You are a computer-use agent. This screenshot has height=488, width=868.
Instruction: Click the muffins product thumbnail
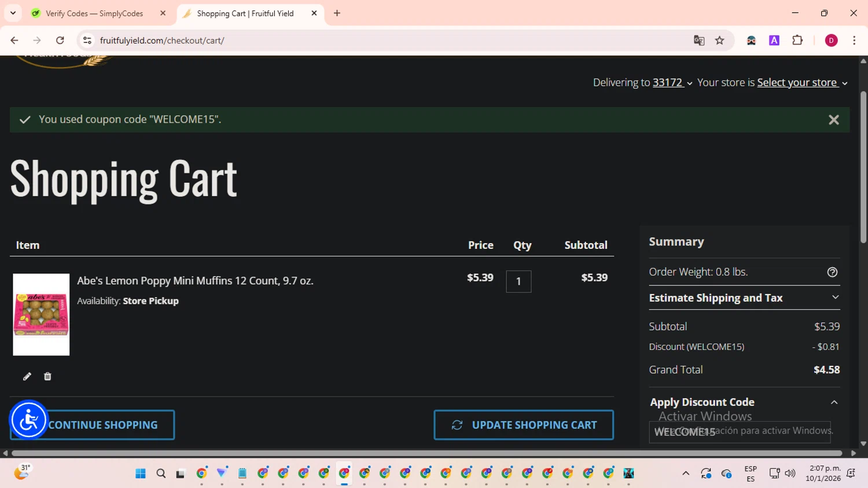(x=41, y=314)
